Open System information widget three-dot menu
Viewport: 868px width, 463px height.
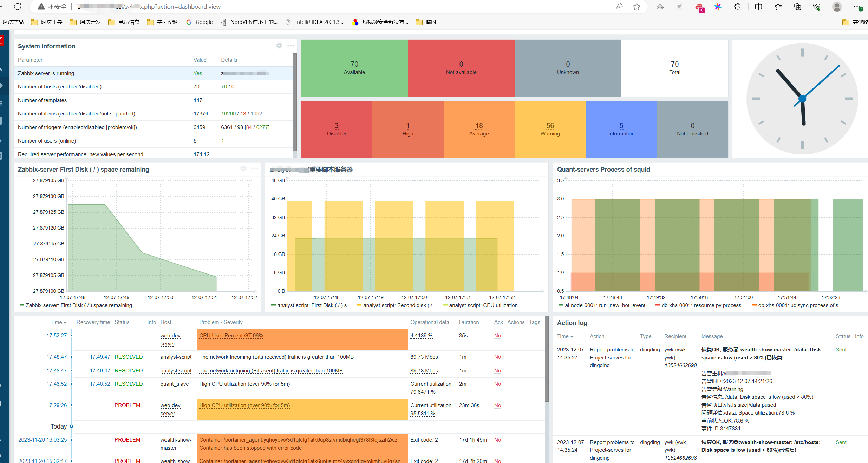tap(291, 46)
